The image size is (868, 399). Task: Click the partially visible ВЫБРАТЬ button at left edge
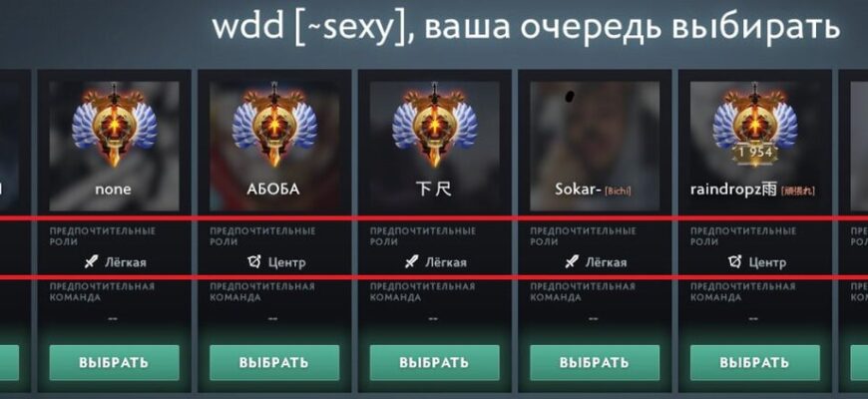tap(9, 363)
